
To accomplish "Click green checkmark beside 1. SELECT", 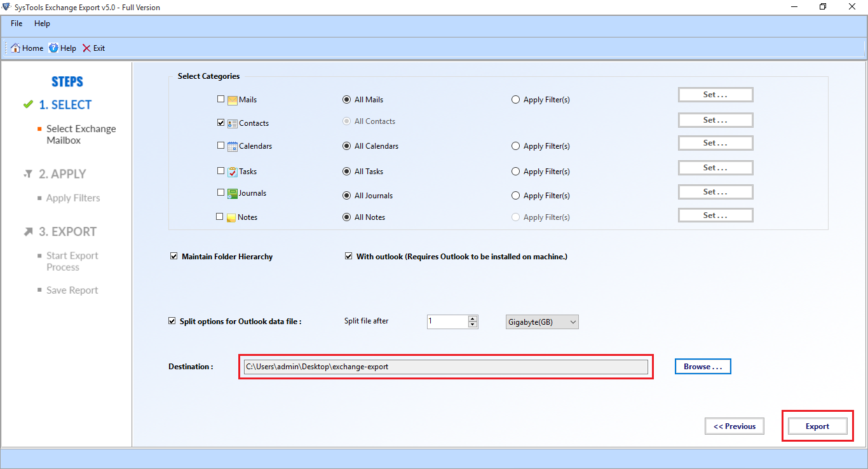I will [x=28, y=105].
